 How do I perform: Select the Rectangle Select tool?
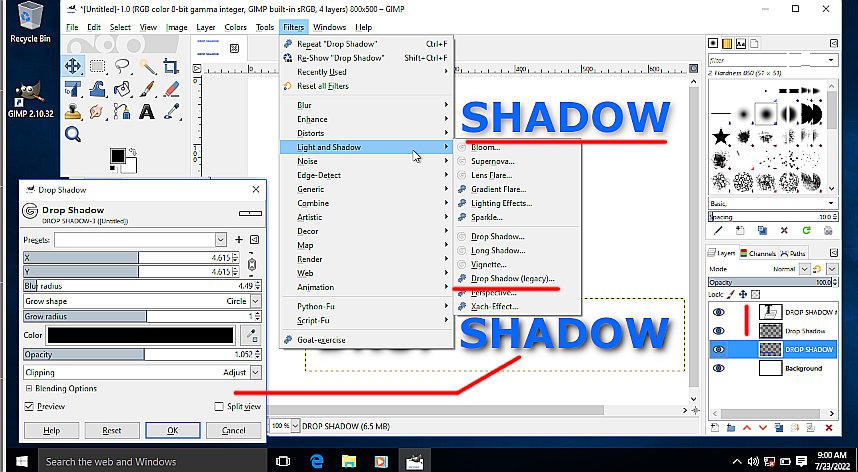point(97,67)
